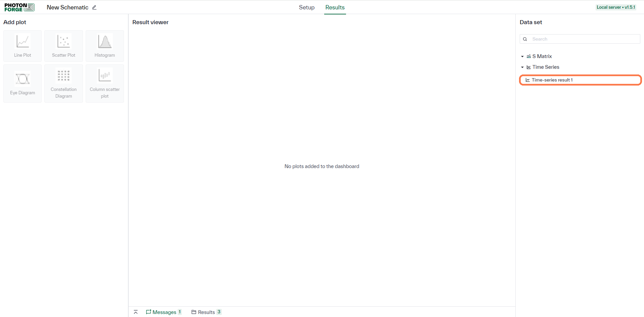Viewport: 644px width, 317px height.
Task: Add a Line Plot to the dashboard
Action: pos(23,46)
